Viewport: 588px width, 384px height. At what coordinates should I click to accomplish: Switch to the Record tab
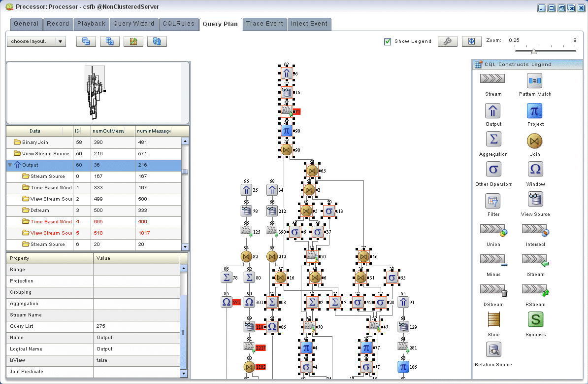[58, 24]
